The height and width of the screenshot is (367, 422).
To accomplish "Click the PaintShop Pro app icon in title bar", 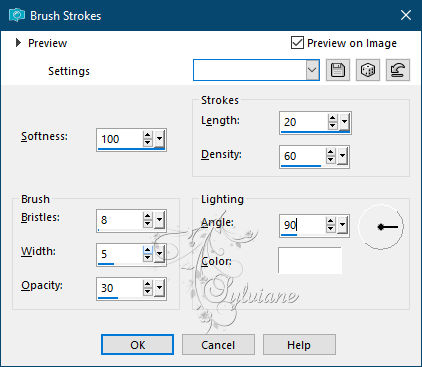I will point(17,15).
